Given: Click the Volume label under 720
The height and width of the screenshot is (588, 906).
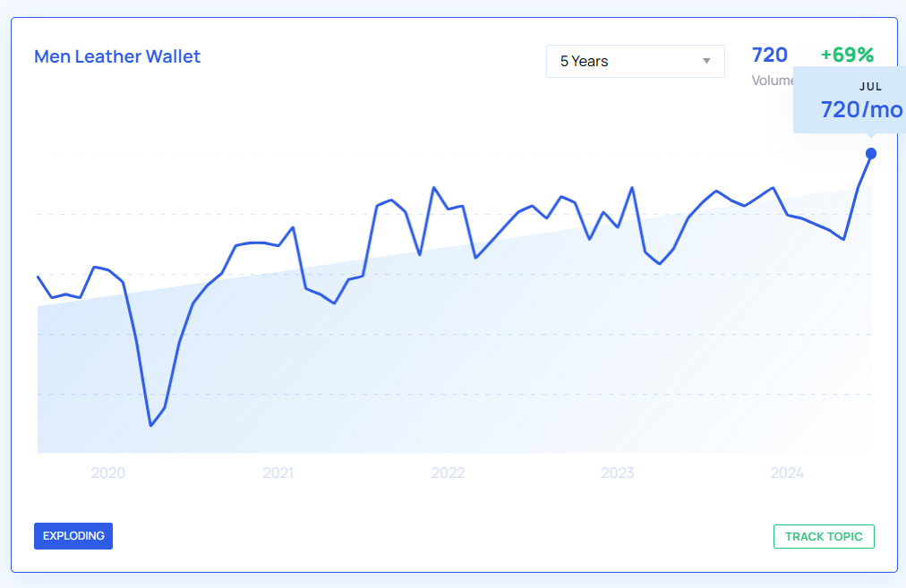Looking at the screenshot, I should pos(771,81).
